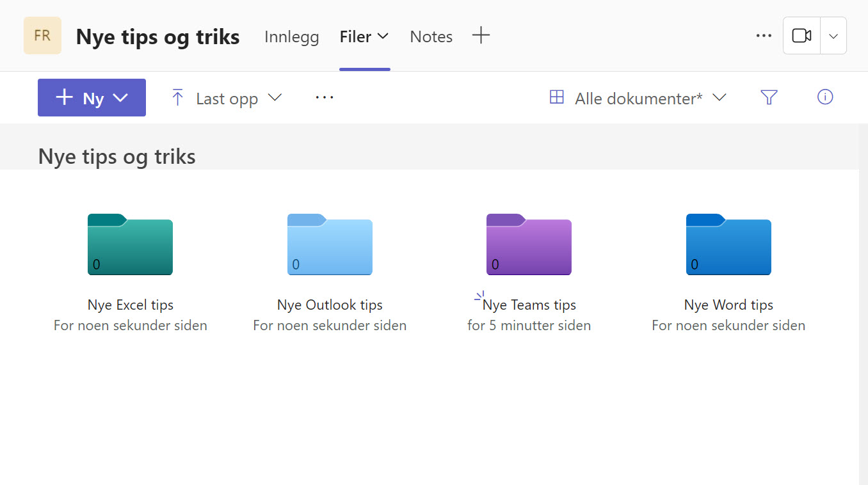Click 'For noen sekunder siden' under Word tips
Image resolution: width=868 pixels, height=485 pixels.
[728, 326]
